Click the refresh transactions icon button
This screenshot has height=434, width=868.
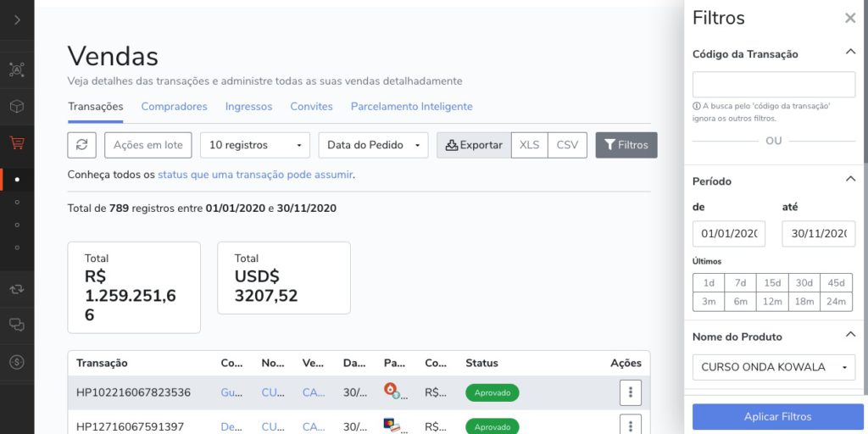tap(82, 145)
